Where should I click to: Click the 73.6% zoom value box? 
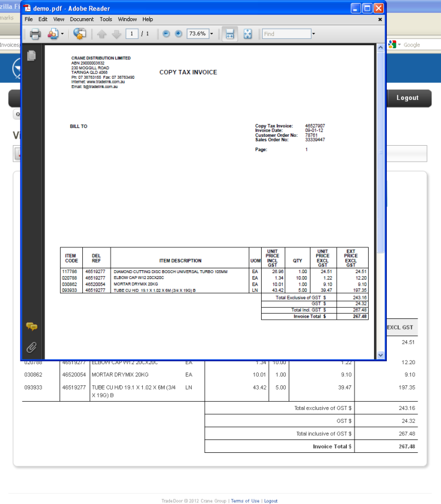[198, 33]
